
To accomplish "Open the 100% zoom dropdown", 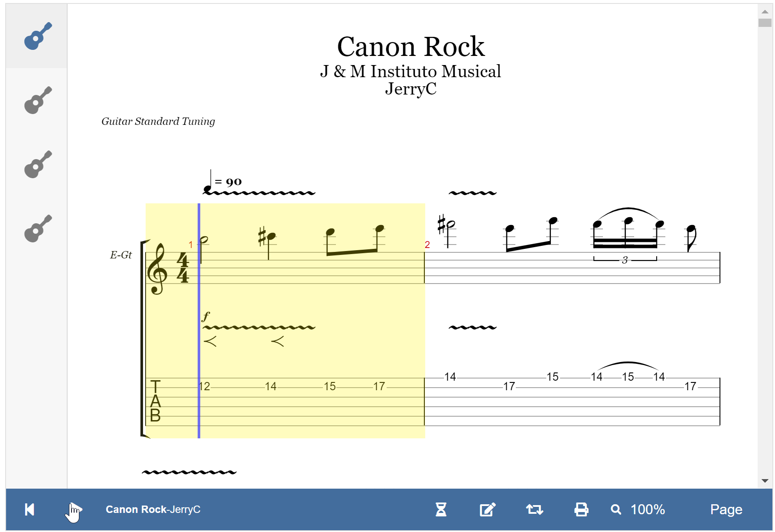I will click(638, 509).
